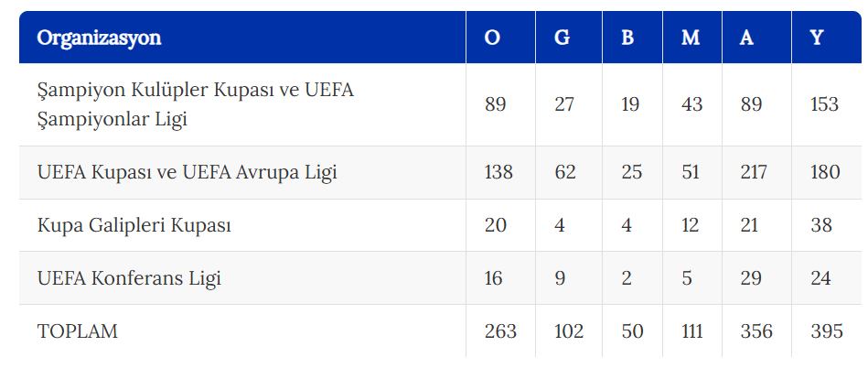
Task: Click the M column header
Action: pyautogui.click(x=691, y=38)
